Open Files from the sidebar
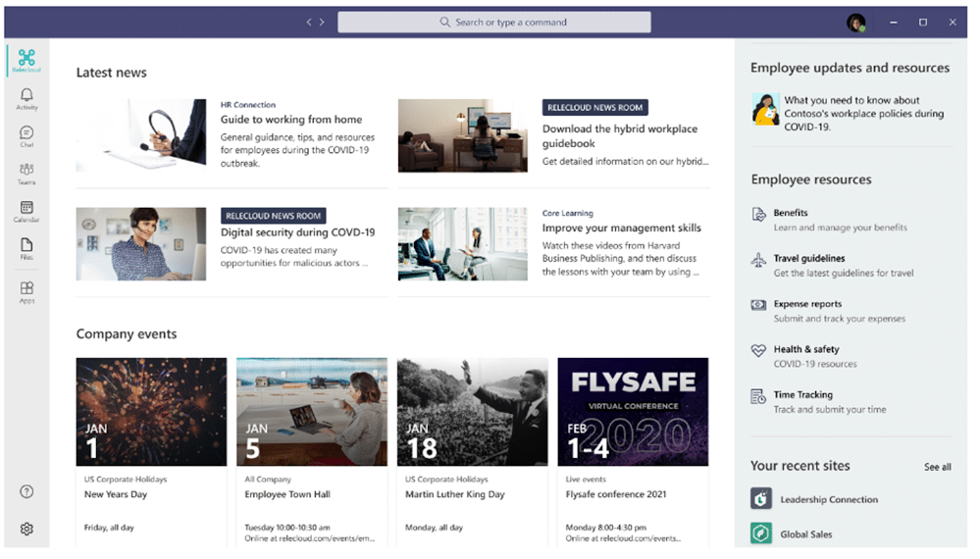 26,248
